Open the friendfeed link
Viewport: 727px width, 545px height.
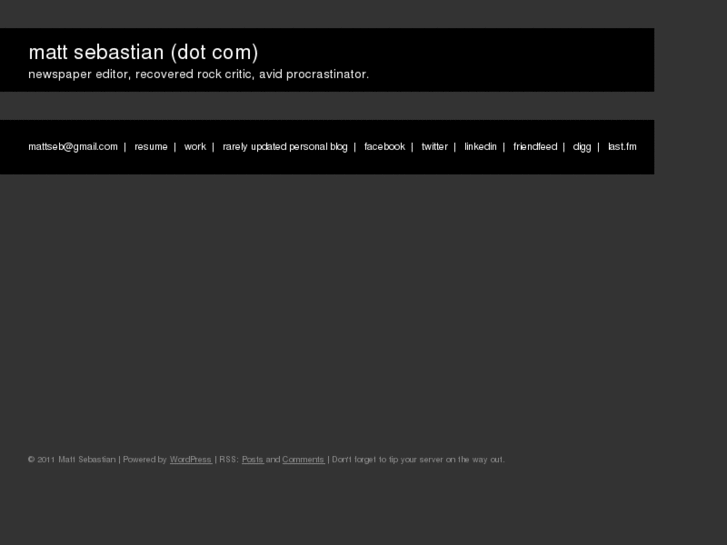click(535, 147)
